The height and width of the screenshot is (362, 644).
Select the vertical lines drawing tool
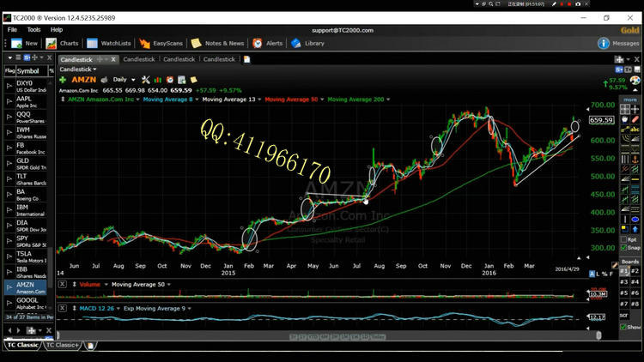[625, 159]
